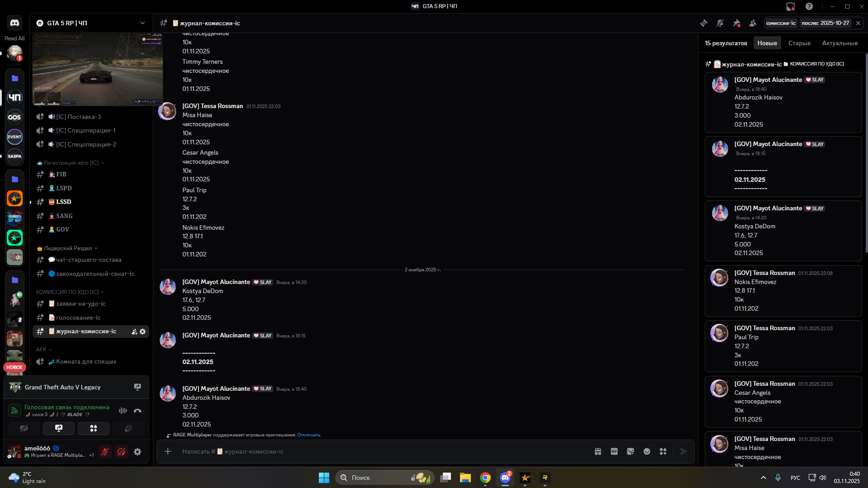Image resolution: width=868 pixels, height=488 pixels.
Task: Switch to Старые search results tab
Action: (x=799, y=43)
